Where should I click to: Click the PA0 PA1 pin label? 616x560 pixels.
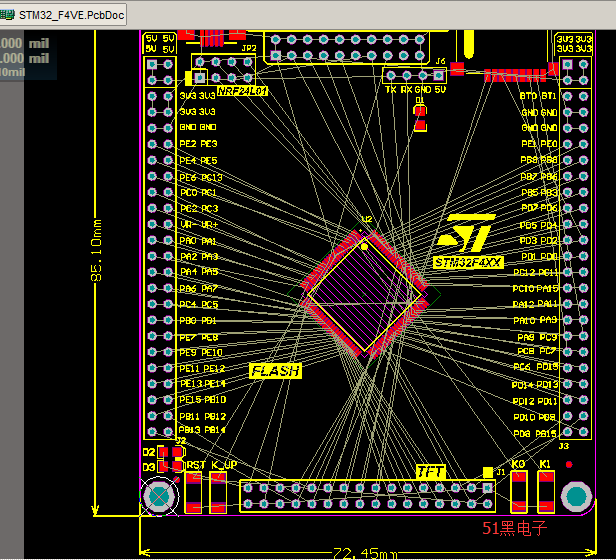[x=198, y=241]
